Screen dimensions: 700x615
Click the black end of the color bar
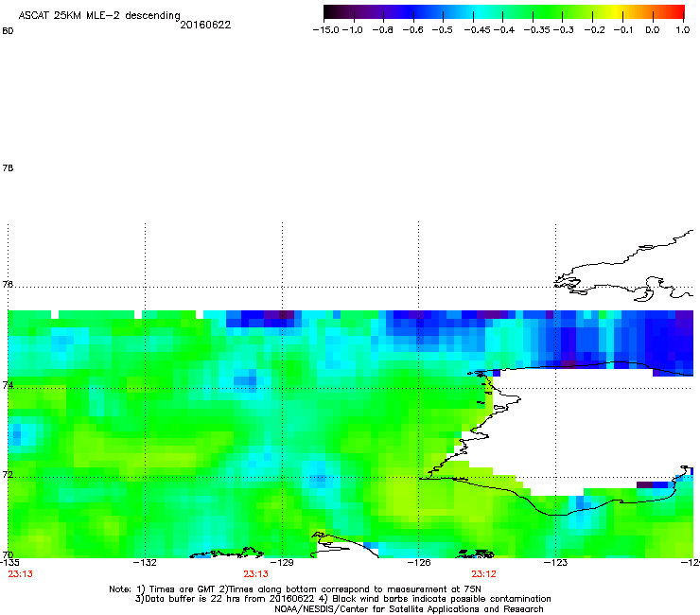(x=329, y=12)
